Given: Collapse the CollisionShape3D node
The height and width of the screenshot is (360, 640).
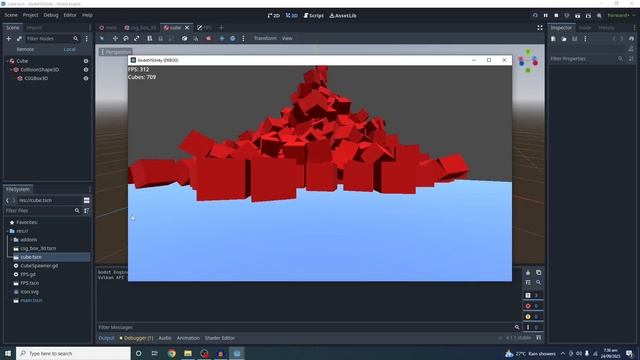Looking at the screenshot, I should [11, 70].
